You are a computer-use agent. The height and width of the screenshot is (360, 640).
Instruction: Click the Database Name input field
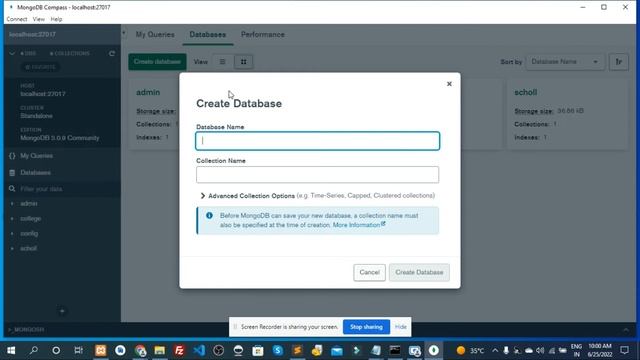[318, 141]
